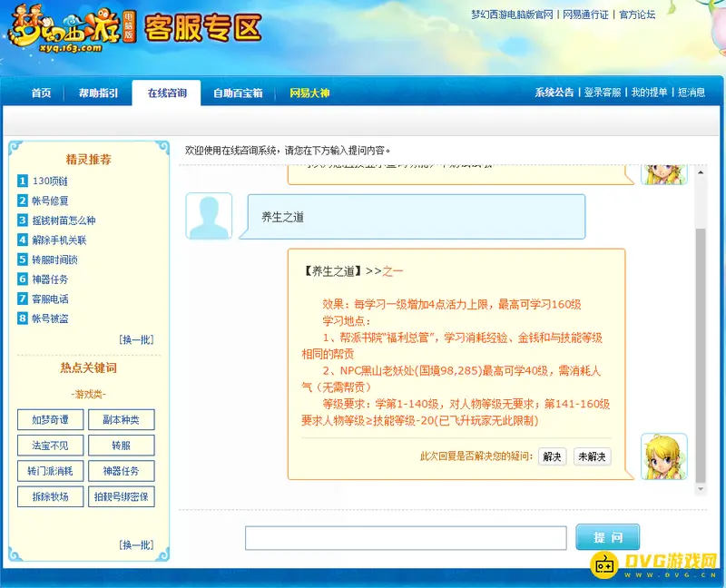Click the chat vertical scrollbar thumb
Image resolution: width=726 pixels, height=588 pixels.
pyautogui.click(x=701, y=356)
